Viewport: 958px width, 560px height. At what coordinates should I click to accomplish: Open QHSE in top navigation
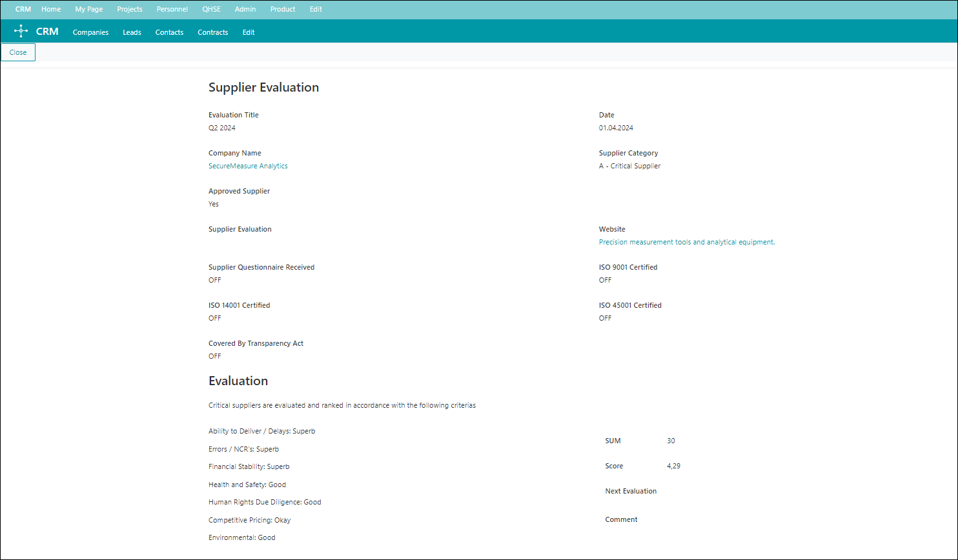[x=211, y=9]
